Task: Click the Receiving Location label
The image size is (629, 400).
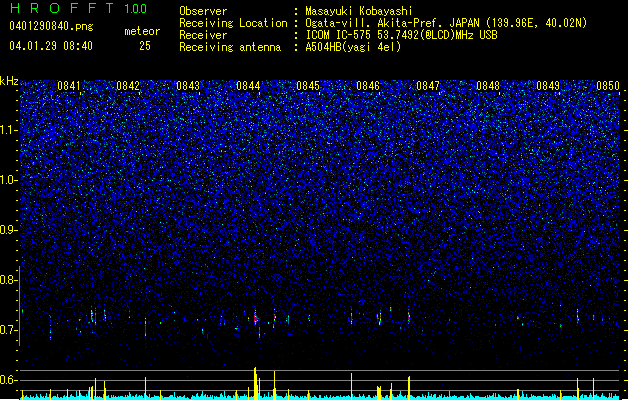Action: (x=233, y=23)
